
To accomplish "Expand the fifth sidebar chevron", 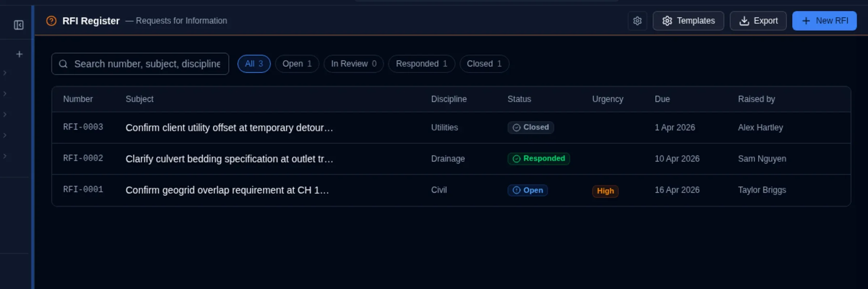I will click(x=5, y=156).
